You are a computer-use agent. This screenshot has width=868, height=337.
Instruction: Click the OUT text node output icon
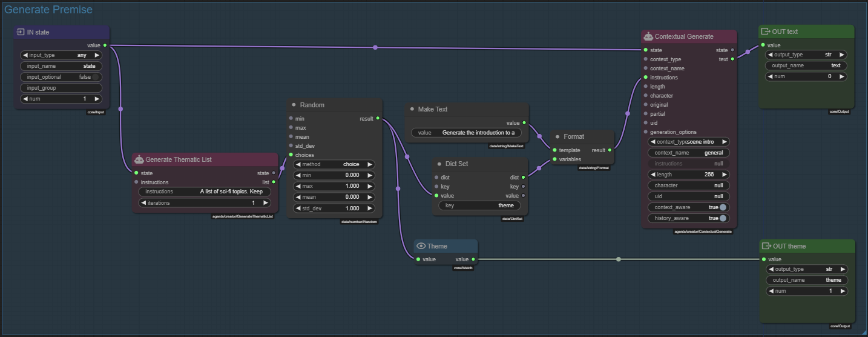(x=765, y=32)
